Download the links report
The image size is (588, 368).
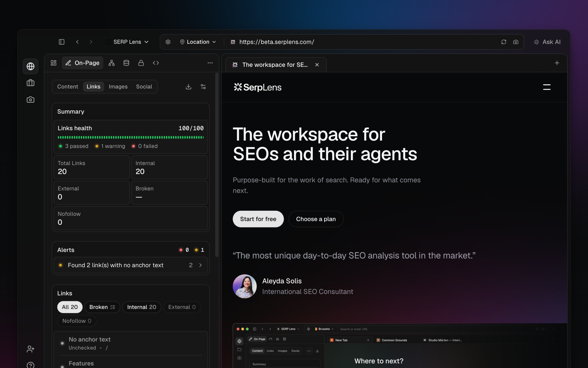click(x=188, y=87)
